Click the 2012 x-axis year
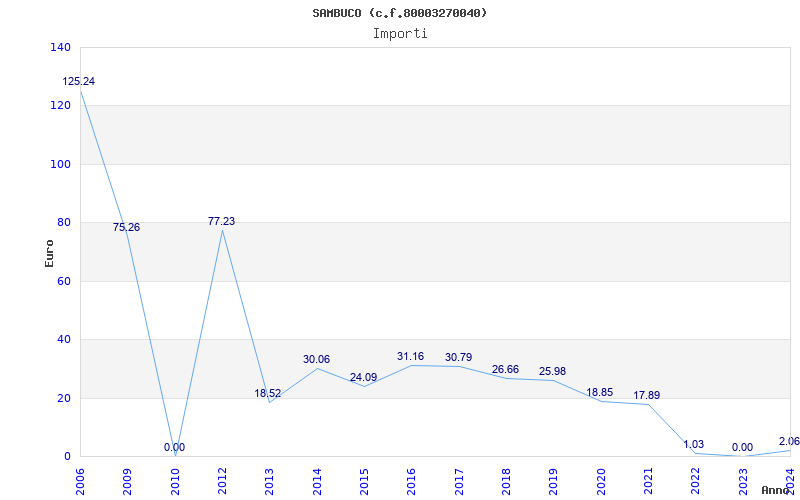 (x=222, y=482)
